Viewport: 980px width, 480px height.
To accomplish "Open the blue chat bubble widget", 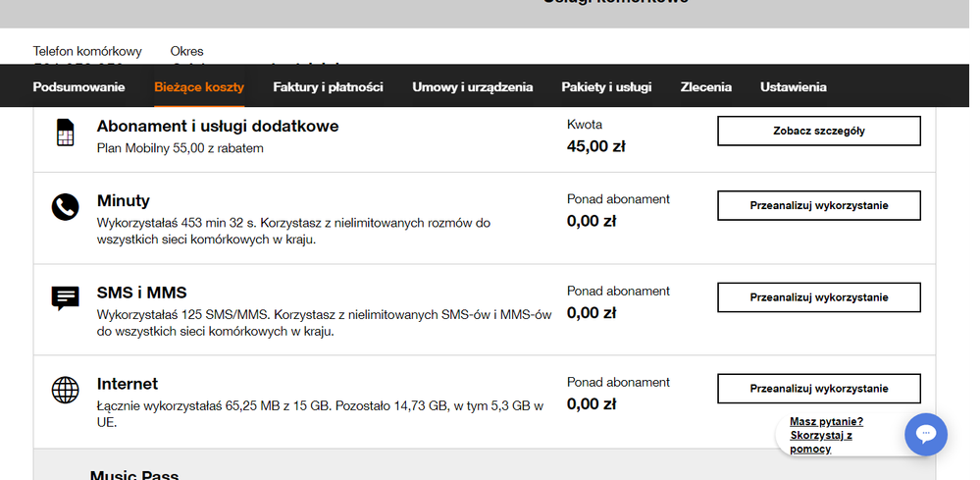I will (925, 434).
